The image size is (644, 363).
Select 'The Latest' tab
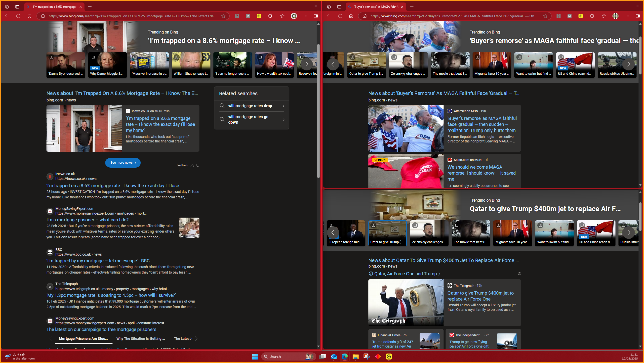pyautogui.click(x=182, y=339)
